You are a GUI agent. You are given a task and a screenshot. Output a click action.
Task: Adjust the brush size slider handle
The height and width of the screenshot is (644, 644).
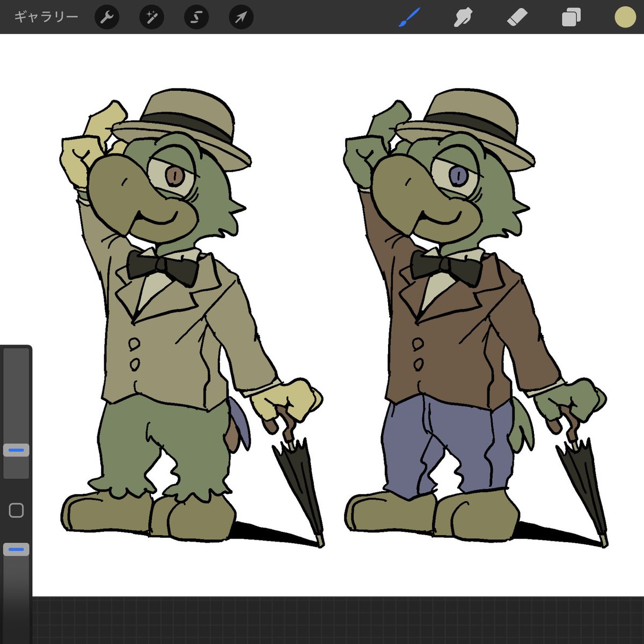coord(16,450)
